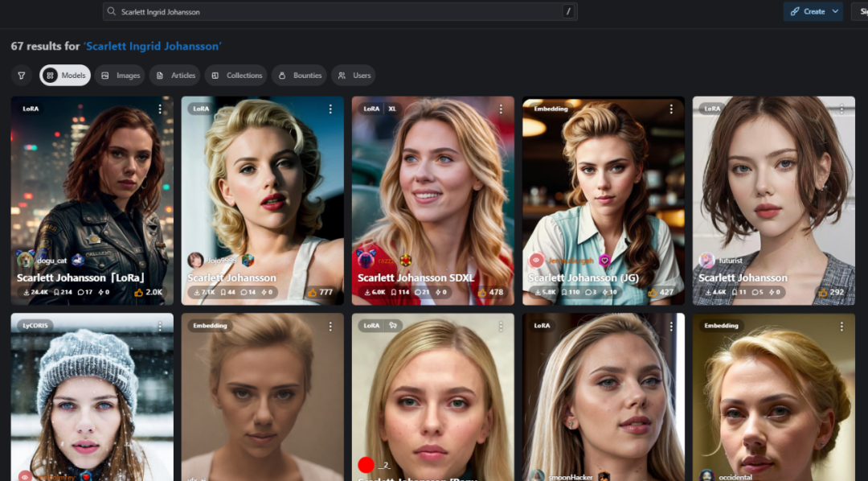Switch to the Bounties tab
The image size is (868, 481).
coord(300,76)
